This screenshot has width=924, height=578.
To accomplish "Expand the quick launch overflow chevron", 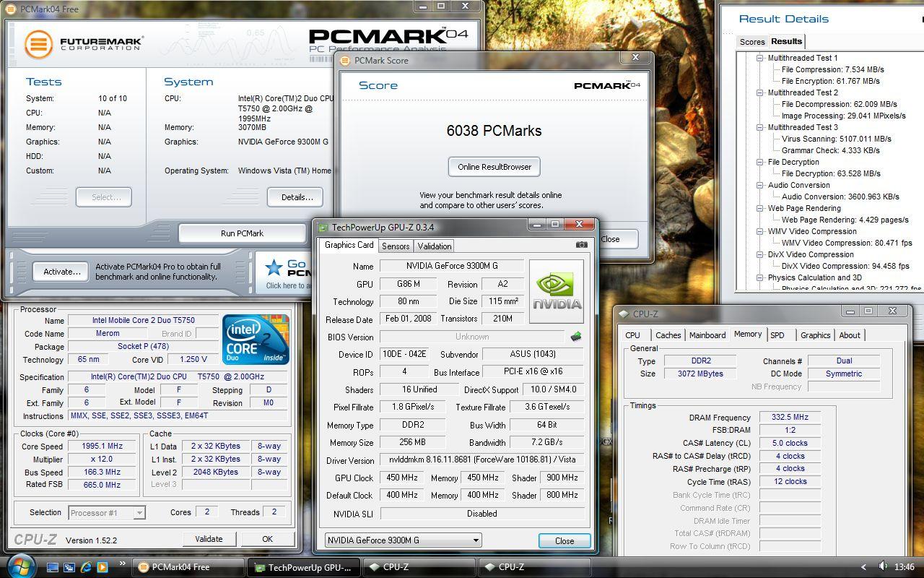I will coord(122,563).
